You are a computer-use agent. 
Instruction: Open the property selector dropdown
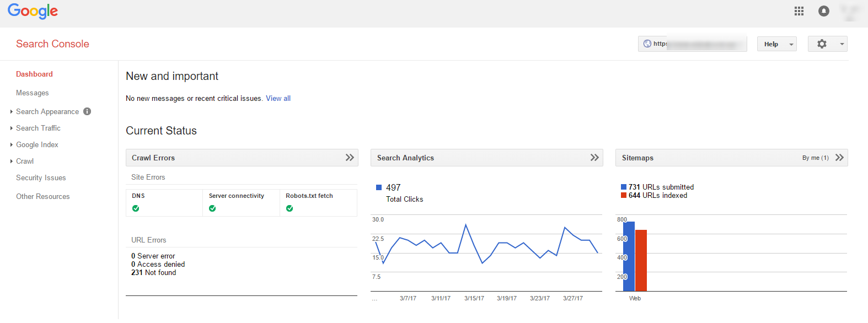pos(693,44)
